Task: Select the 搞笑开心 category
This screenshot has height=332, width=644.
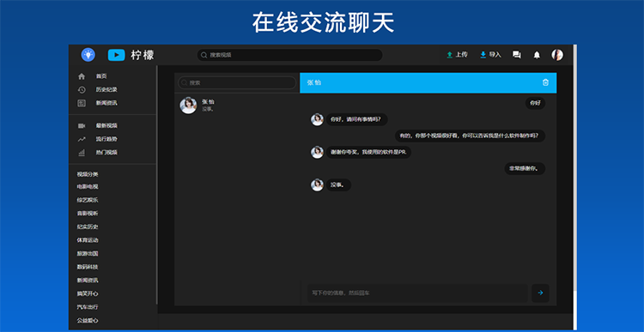Action: (x=88, y=294)
